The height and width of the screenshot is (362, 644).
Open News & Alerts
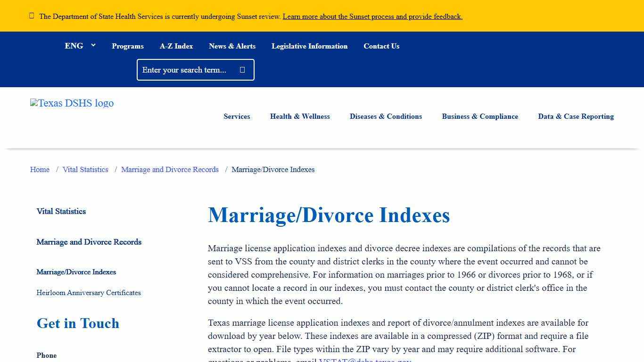click(x=232, y=46)
